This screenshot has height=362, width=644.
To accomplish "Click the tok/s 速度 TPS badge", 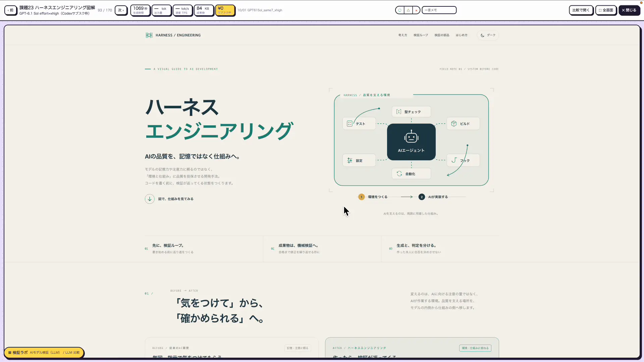I will [x=182, y=10].
